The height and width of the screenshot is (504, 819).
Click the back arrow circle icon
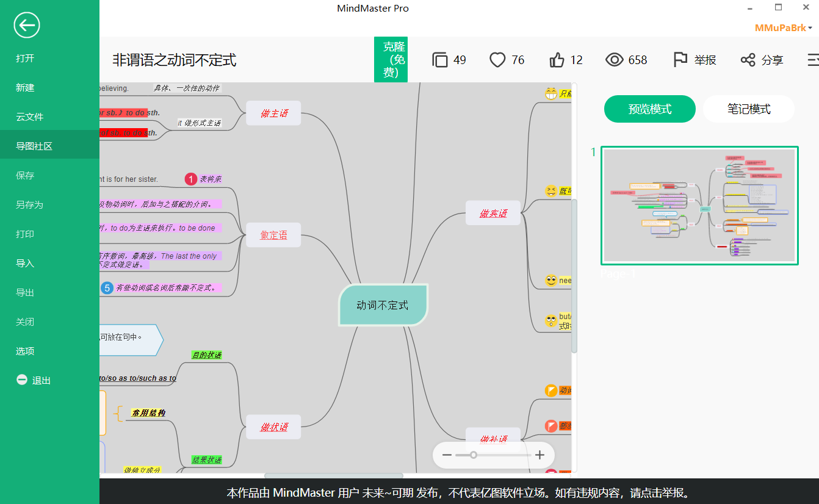(x=27, y=26)
